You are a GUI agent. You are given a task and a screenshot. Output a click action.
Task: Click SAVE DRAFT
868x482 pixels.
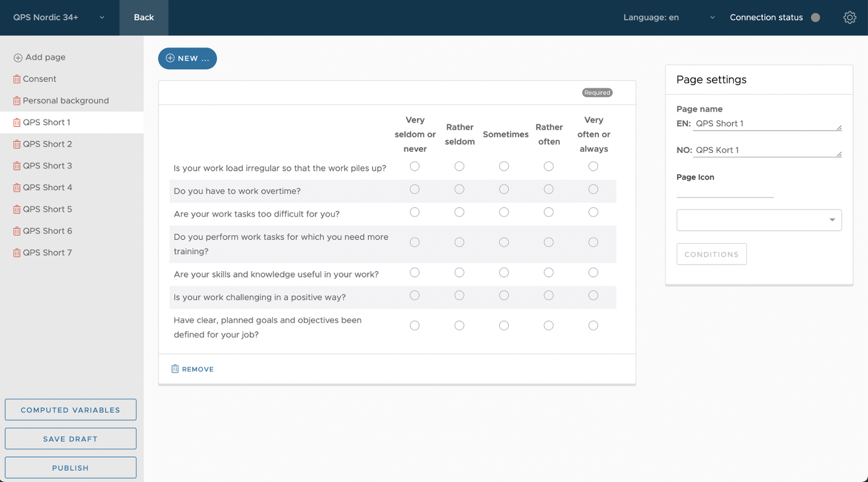click(x=71, y=439)
